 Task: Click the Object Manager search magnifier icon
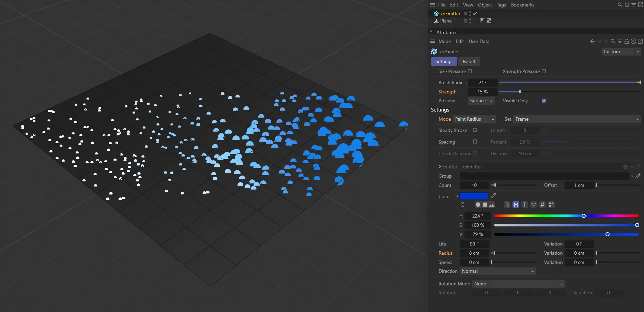tap(620, 5)
